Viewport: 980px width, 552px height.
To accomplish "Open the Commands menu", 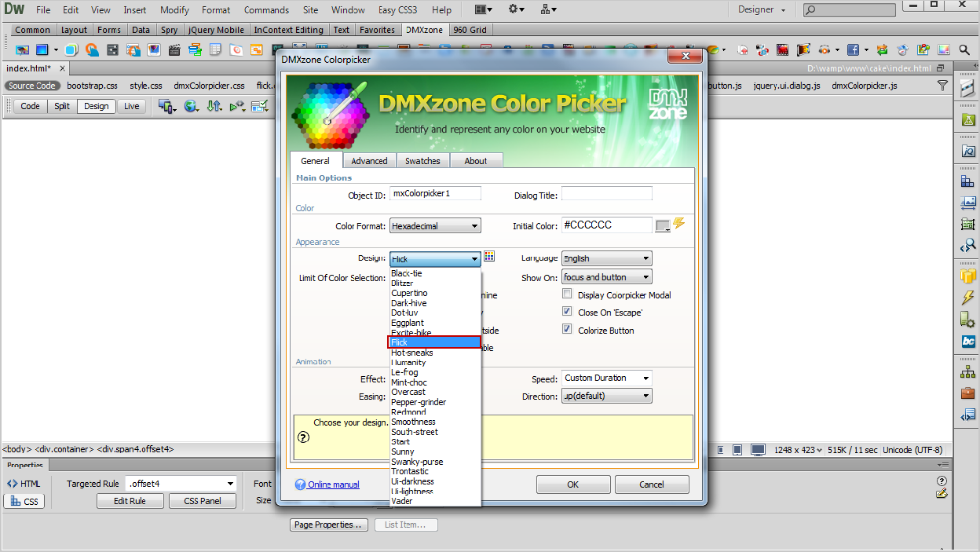I will coord(266,10).
